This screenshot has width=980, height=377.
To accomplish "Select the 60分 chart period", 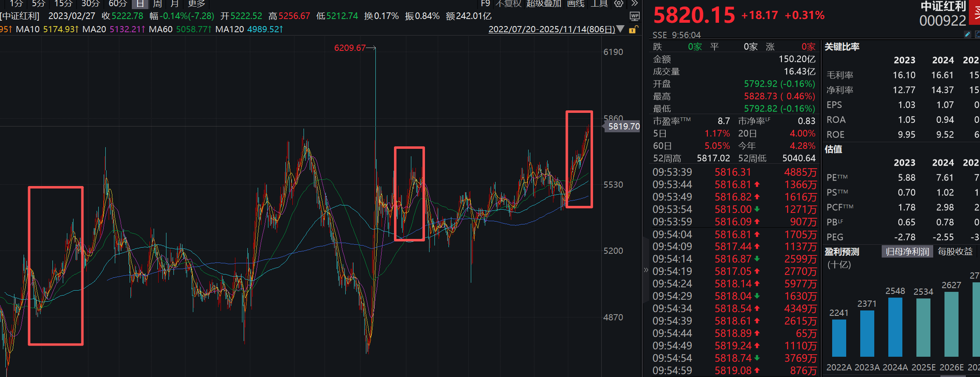I will [118, 4].
